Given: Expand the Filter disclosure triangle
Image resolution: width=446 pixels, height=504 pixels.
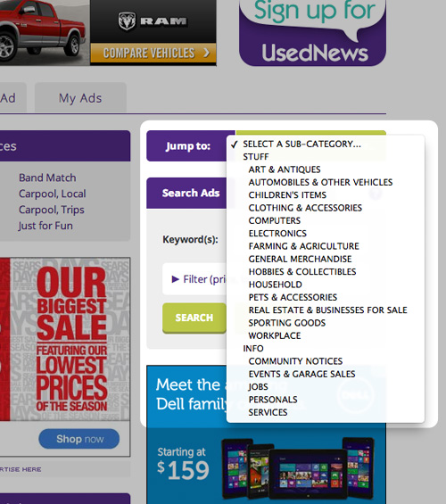Looking at the screenshot, I should [x=175, y=279].
